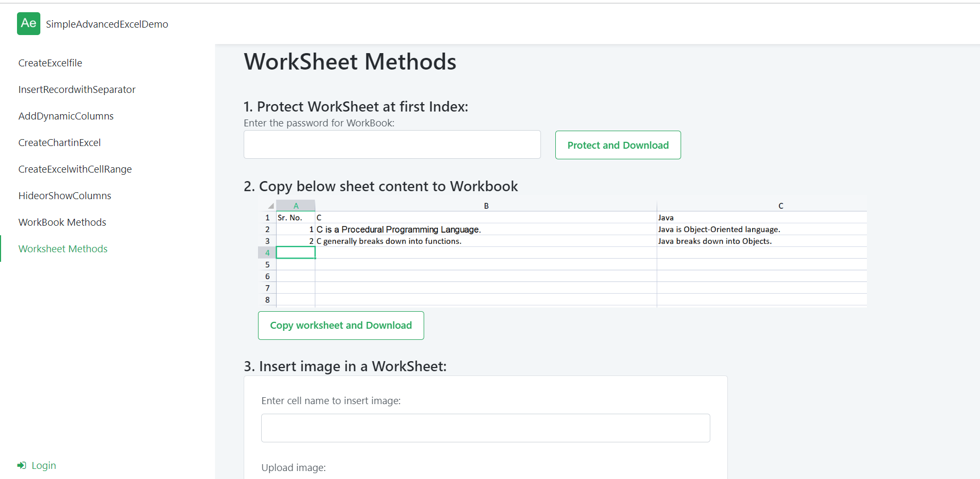Open AddDynamicColumns in the sidebar
This screenshot has height=479, width=980.
pos(66,116)
